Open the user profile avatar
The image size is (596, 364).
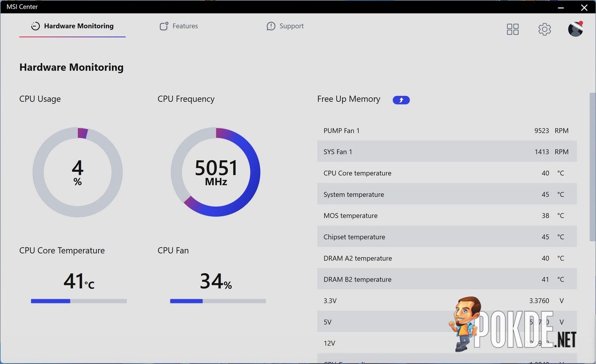tap(576, 29)
